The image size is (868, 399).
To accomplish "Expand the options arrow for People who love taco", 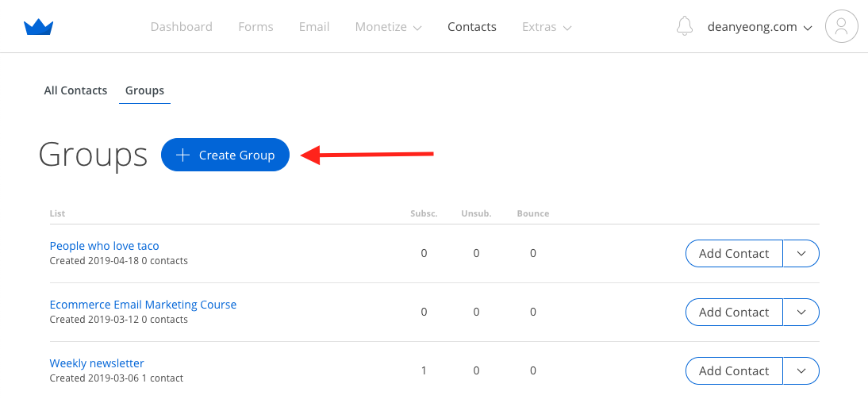I will 801,254.
